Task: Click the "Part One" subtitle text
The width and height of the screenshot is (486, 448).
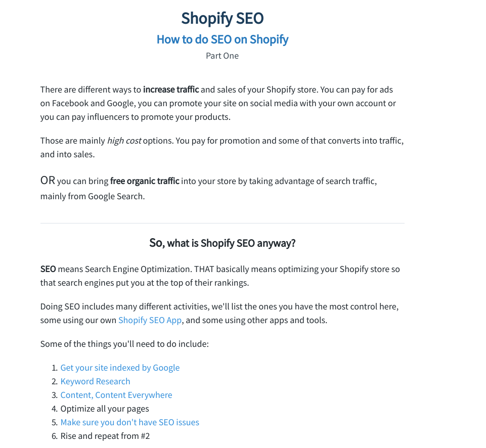Action: tap(222, 56)
